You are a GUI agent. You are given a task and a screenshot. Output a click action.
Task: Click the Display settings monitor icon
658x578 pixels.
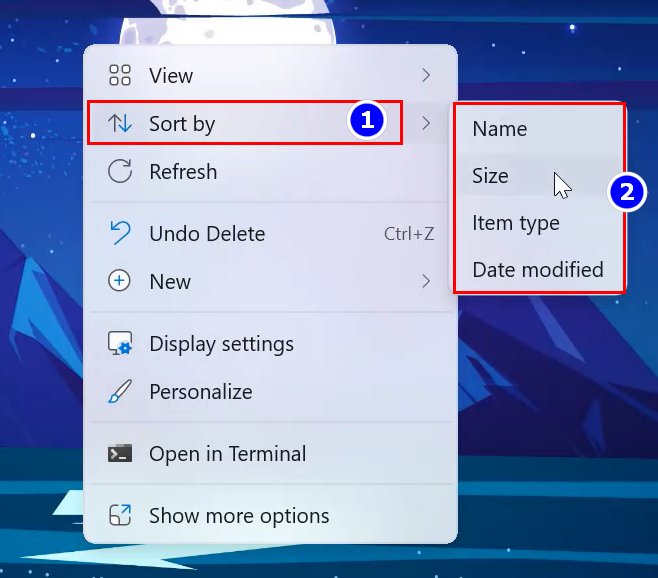click(x=120, y=344)
